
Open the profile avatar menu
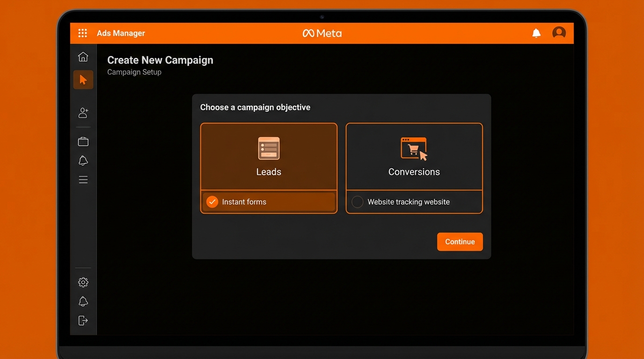pyautogui.click(x=559, y=33)
